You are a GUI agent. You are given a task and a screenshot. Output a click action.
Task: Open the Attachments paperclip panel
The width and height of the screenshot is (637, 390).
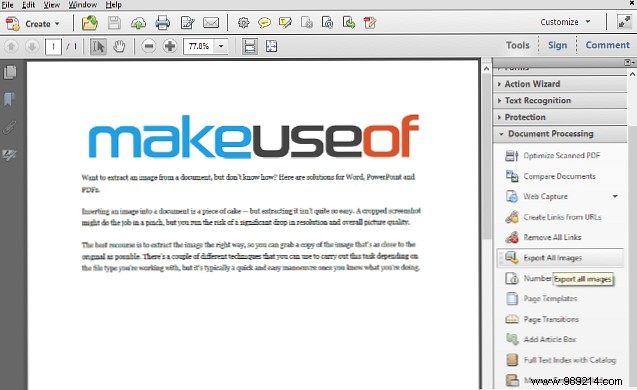(x=10, y=127)
